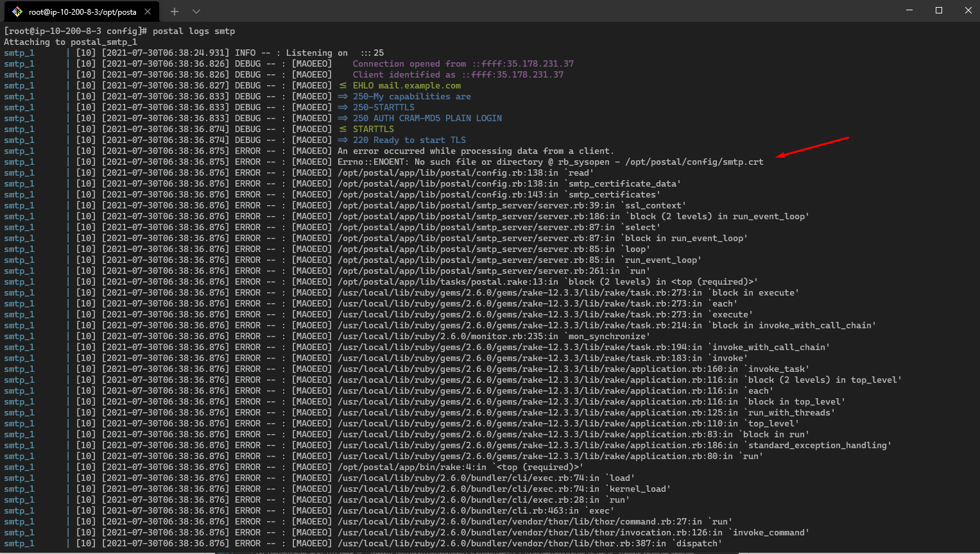Viewport: 980px width, 554px height.
Task: Click the config.rb:138:in `read' trace line
Action: pos(466,172)
